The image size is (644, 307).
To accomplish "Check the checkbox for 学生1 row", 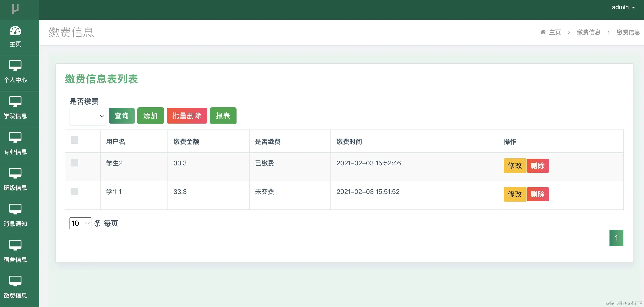I will coord(75,192).
